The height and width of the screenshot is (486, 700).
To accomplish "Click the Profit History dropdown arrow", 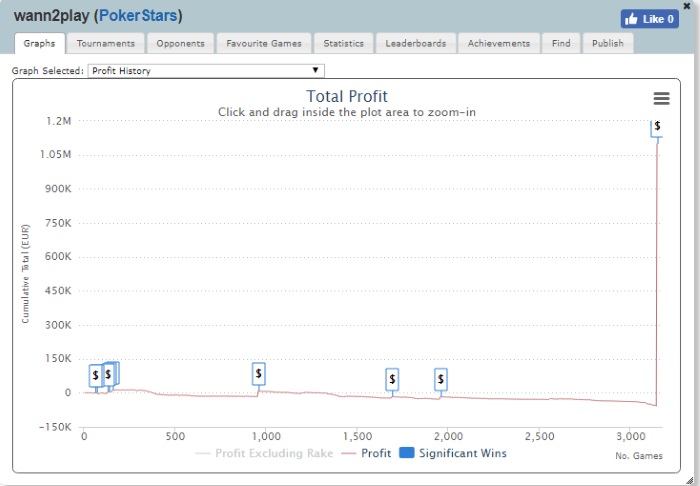I will point(315,70).
